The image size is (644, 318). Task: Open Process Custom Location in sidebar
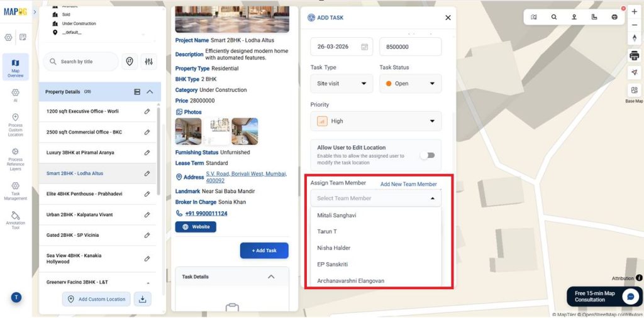[x=16, y=125]
